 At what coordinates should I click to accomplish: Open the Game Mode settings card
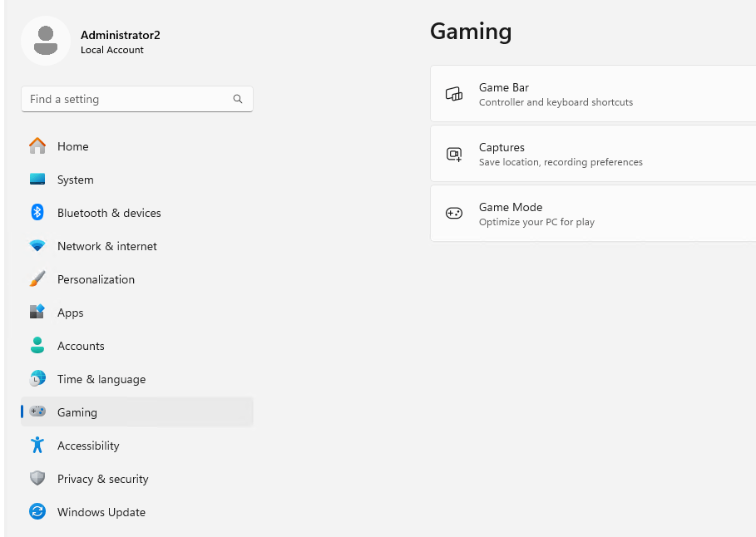[x=593, y=213]
